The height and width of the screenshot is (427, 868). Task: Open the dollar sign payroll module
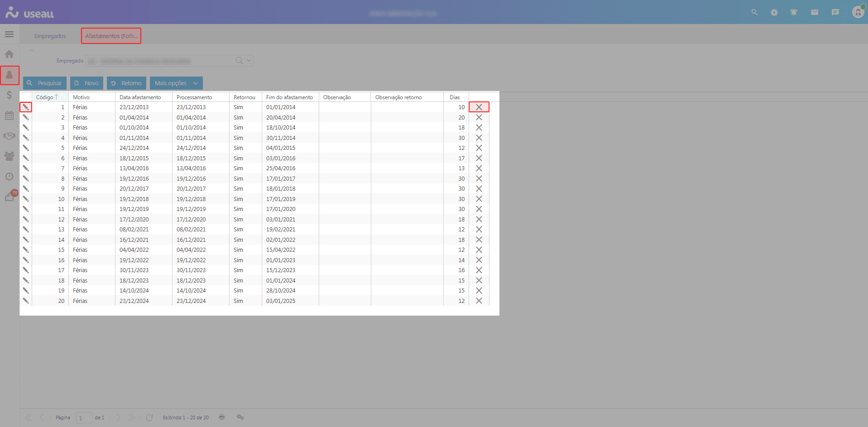9,95
